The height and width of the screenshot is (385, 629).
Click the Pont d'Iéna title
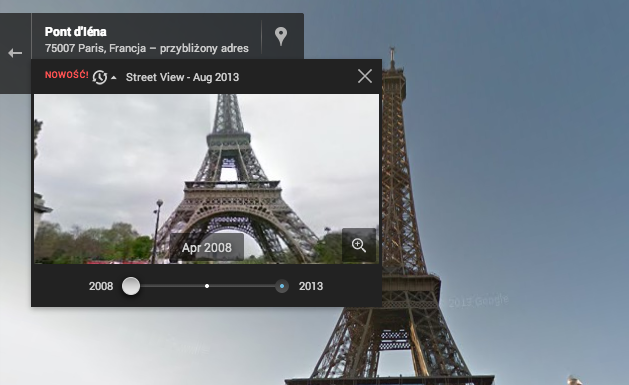point(75,32)
